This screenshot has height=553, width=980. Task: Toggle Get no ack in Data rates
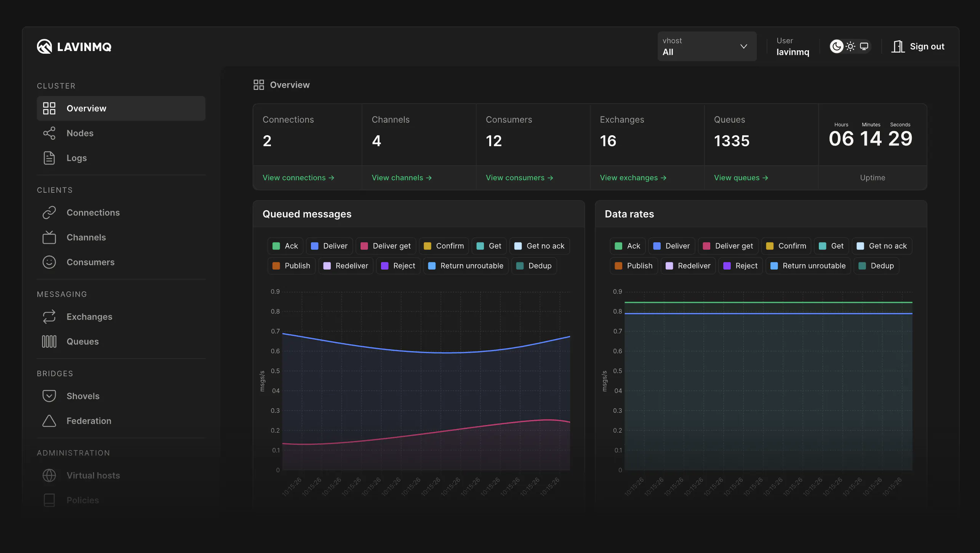(x=882, y=246)
